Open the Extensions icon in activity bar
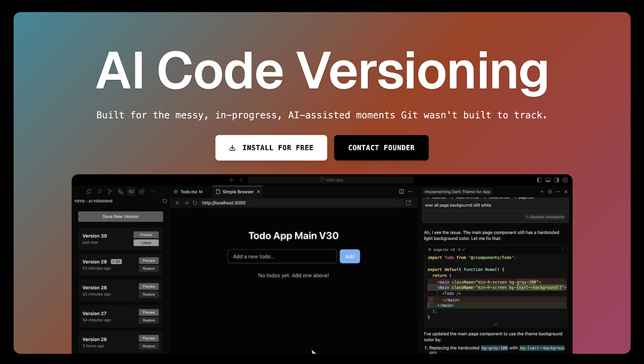This screenshot has width=644, height=364. (142, 191)
